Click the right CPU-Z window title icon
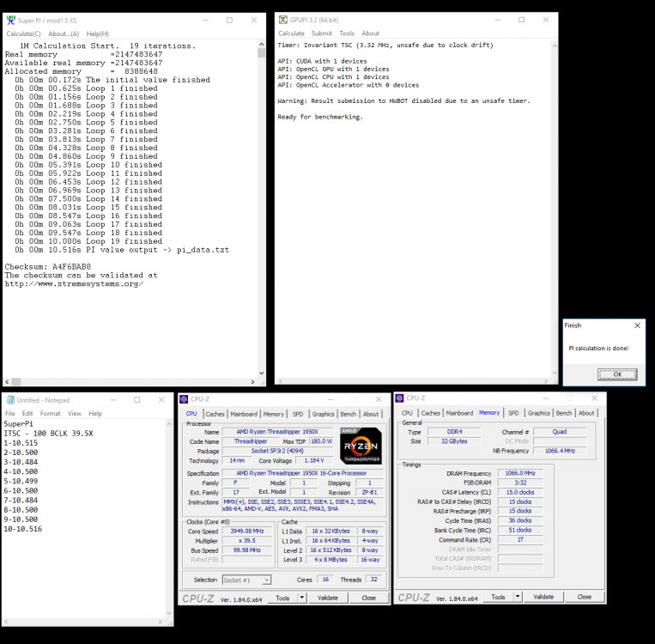This screenshot has height=644, width=655. pos(399,398)
